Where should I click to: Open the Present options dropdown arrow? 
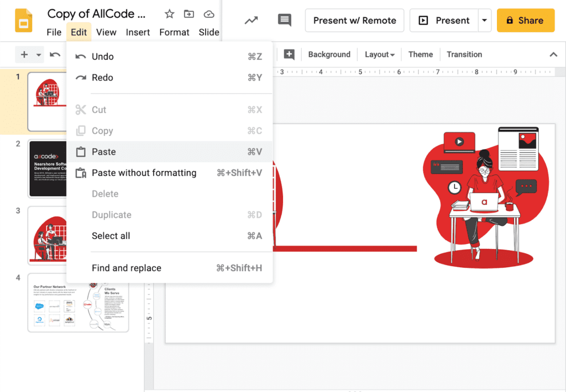[484, 20]
